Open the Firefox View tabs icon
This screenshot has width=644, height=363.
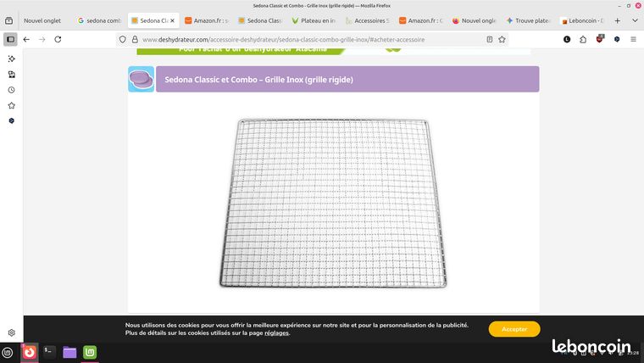tap(9, 20)
